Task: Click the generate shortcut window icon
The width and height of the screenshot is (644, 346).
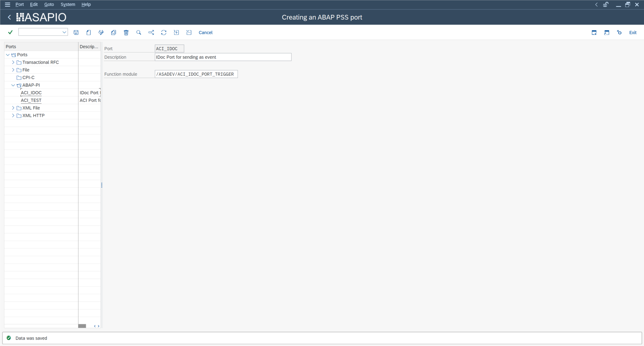Action: click(x=607, y=33)
